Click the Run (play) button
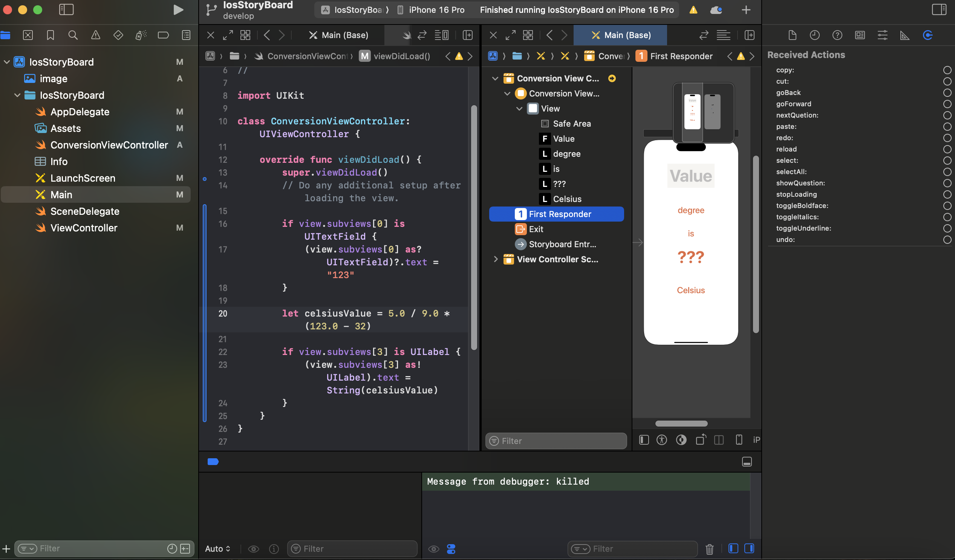This screenshot has width=955, height=560. click(178, 10)
